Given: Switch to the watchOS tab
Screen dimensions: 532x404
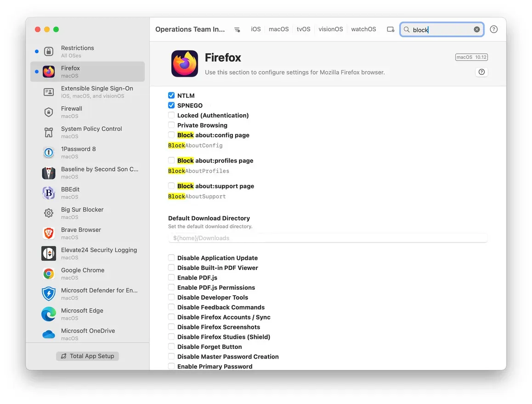Looking at the screenshot, I should pos(363,28).
